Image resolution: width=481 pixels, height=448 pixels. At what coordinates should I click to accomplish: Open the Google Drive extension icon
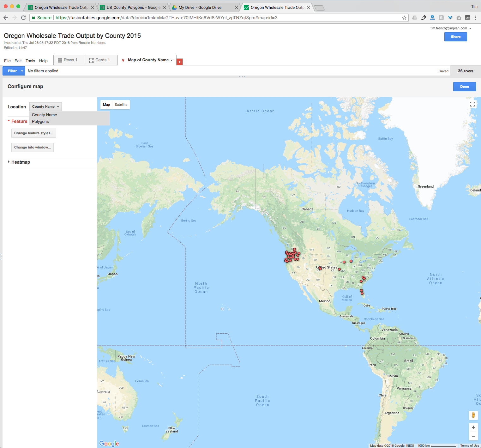click(x=415, y=18)
